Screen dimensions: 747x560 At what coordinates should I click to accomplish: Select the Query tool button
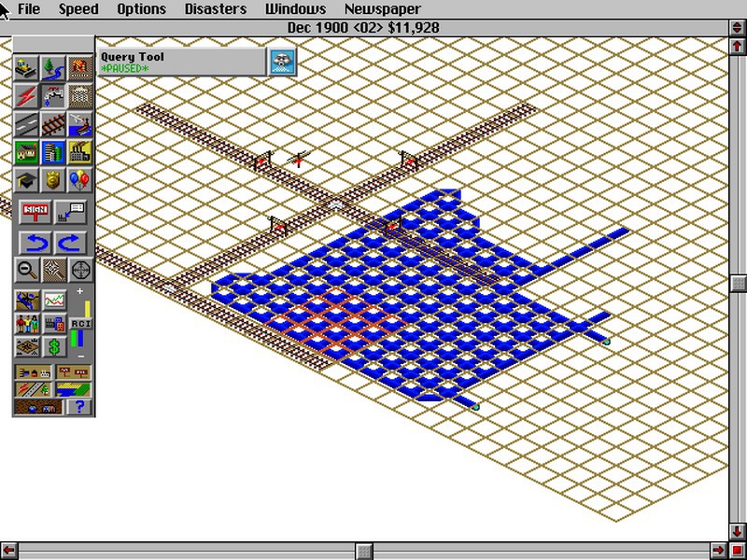coord(71,212)
